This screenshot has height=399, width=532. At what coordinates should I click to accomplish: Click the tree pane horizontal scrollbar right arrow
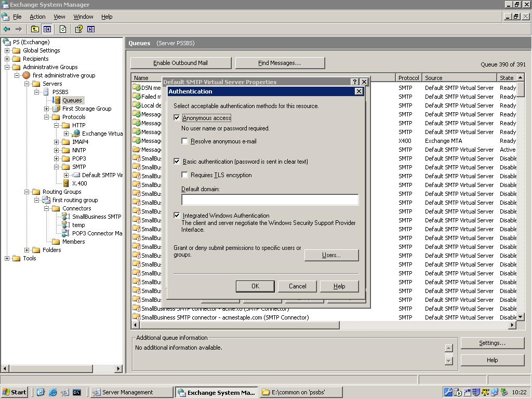[x=118, y=368]
